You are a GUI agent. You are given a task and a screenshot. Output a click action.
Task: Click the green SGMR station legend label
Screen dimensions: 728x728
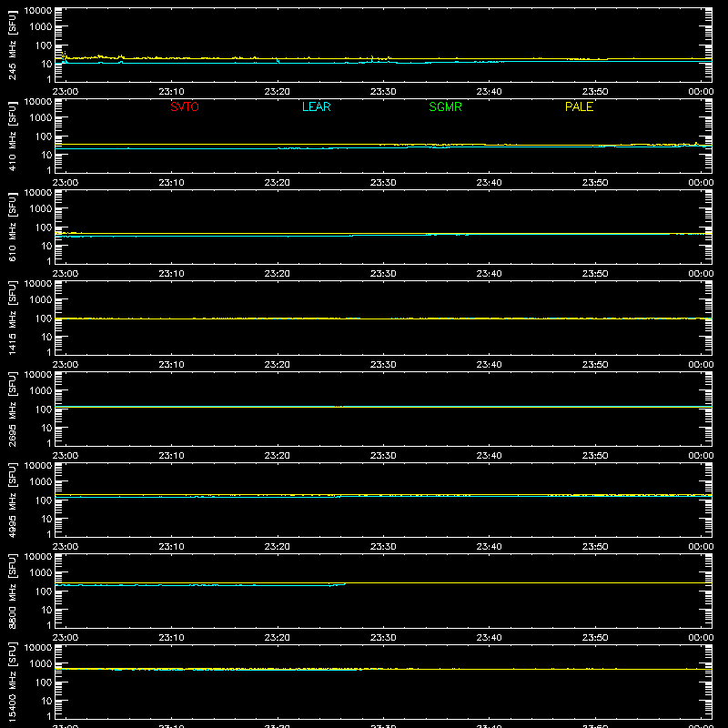coord(445,106)
